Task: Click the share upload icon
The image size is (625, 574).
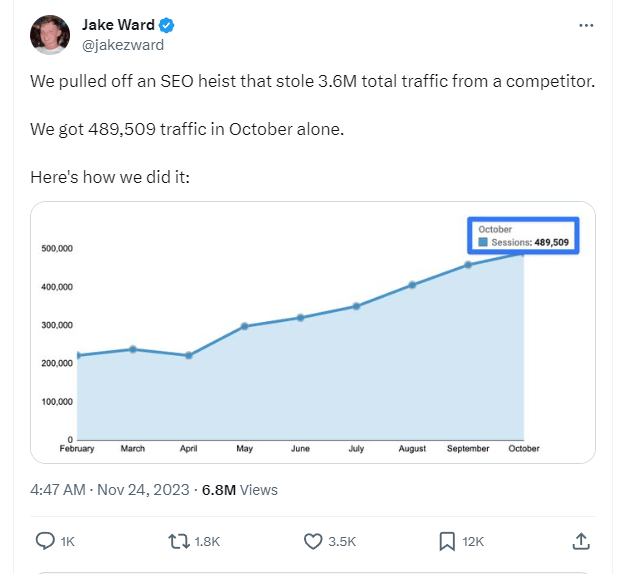Action: [581, 541]
